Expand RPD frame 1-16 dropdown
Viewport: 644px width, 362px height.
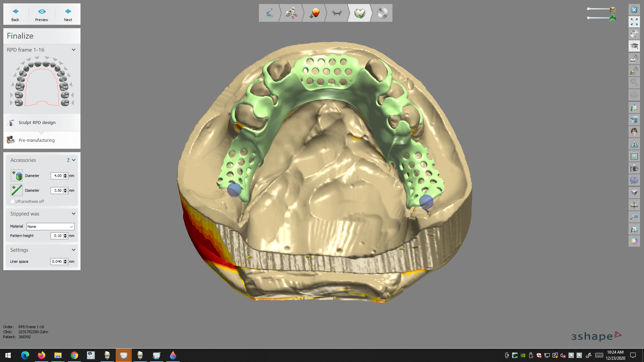(73, 50)
